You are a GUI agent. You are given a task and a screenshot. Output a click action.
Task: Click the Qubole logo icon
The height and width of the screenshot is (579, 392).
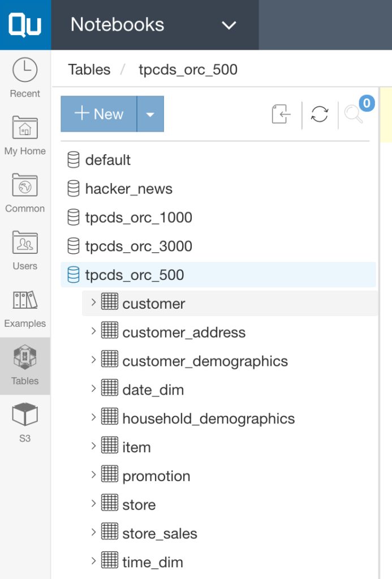coord(25,25)
